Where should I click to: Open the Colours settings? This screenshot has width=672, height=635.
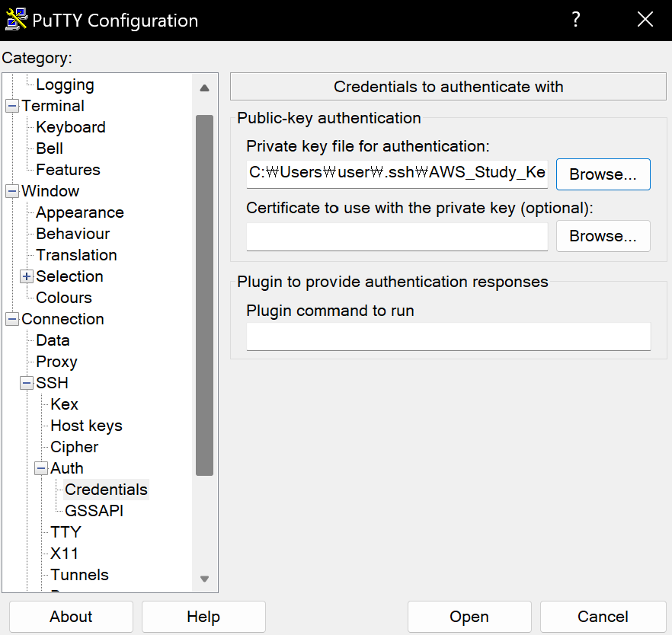[x=64, y=298]
